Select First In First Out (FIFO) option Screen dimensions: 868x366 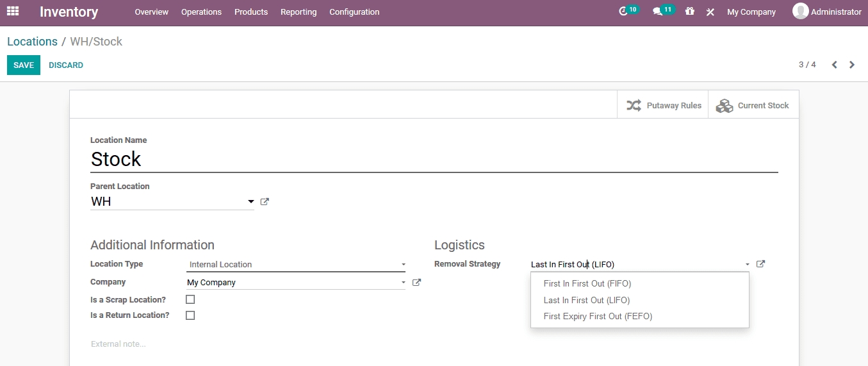(x=587, y=283)
